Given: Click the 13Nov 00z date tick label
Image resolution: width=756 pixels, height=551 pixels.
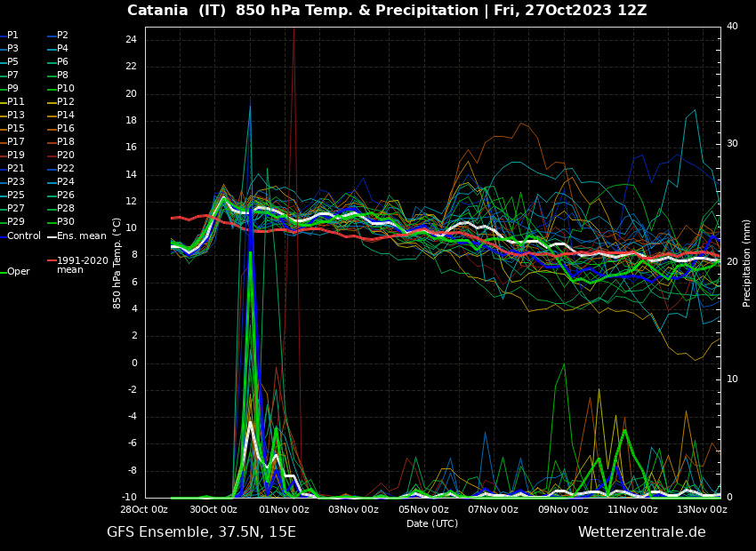Looking at the screenshot, I should pos(702,510).
